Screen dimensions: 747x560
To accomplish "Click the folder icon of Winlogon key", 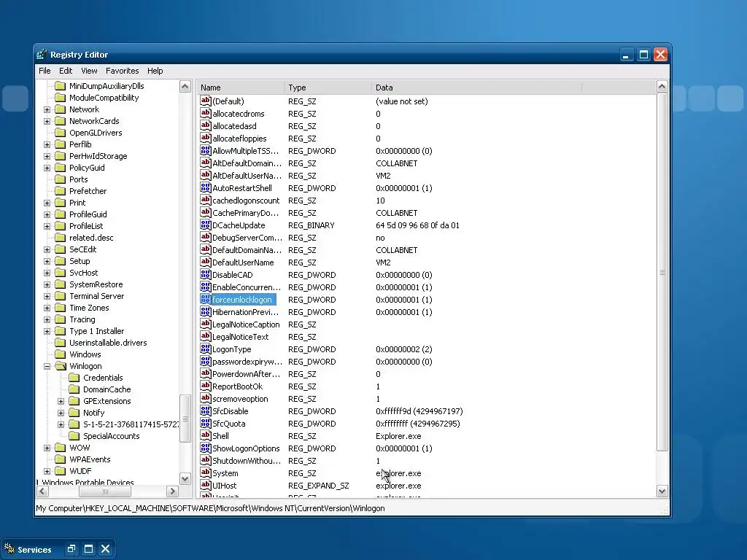I will coord(60,366).
